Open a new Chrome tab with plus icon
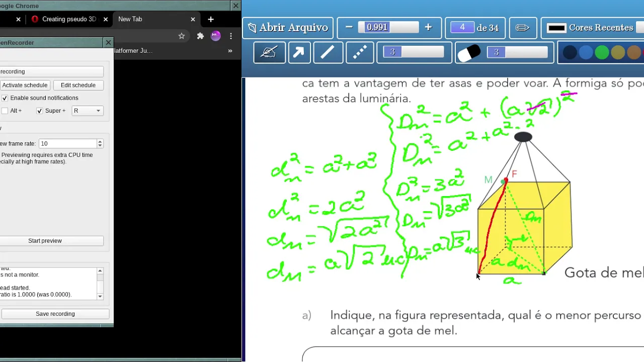Viewport: 644px width, 362px height. click(x=211, y=19)
